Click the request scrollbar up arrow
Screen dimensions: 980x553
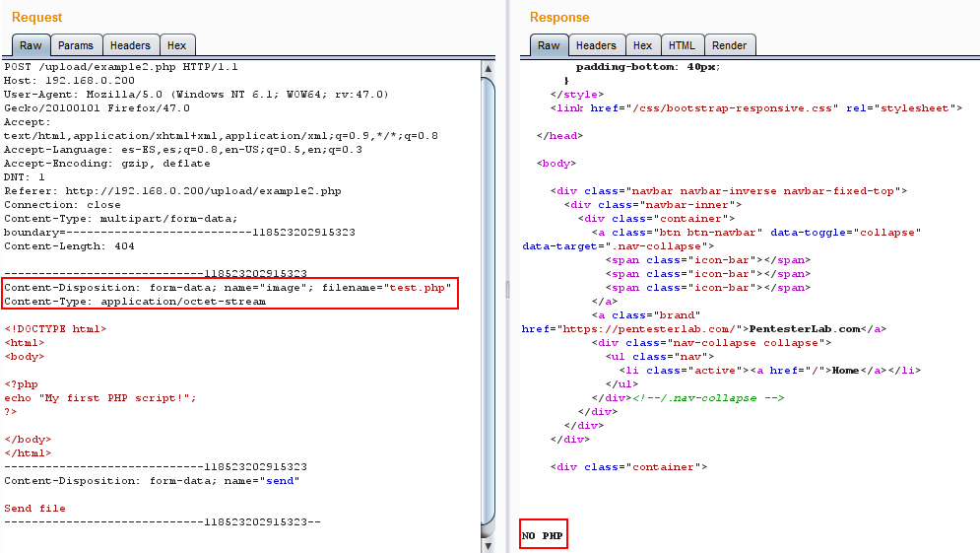489,67
